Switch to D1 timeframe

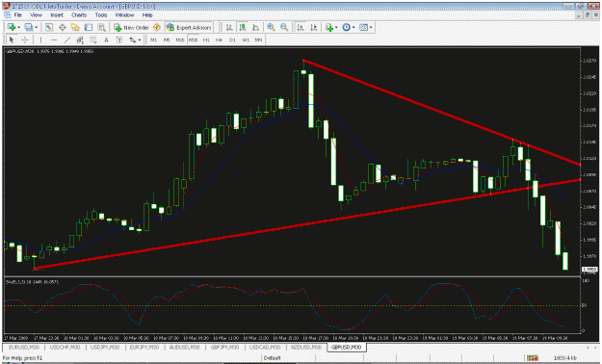[x=232, y=39]
